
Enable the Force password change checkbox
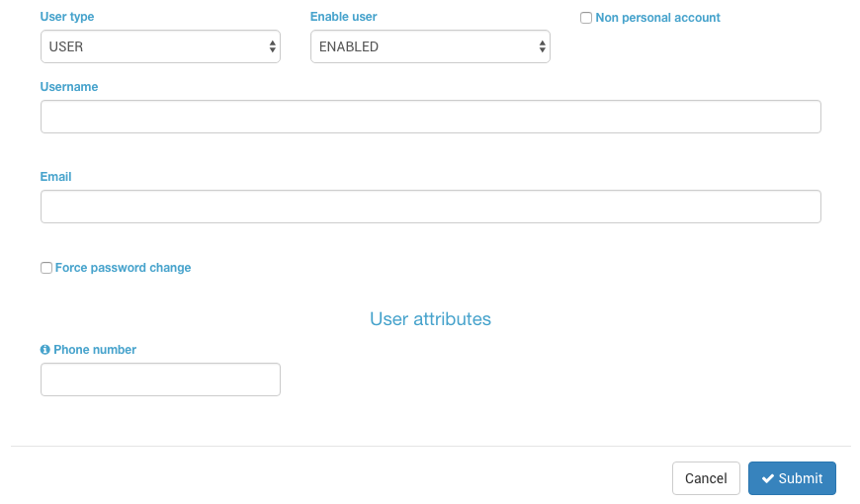46,268
